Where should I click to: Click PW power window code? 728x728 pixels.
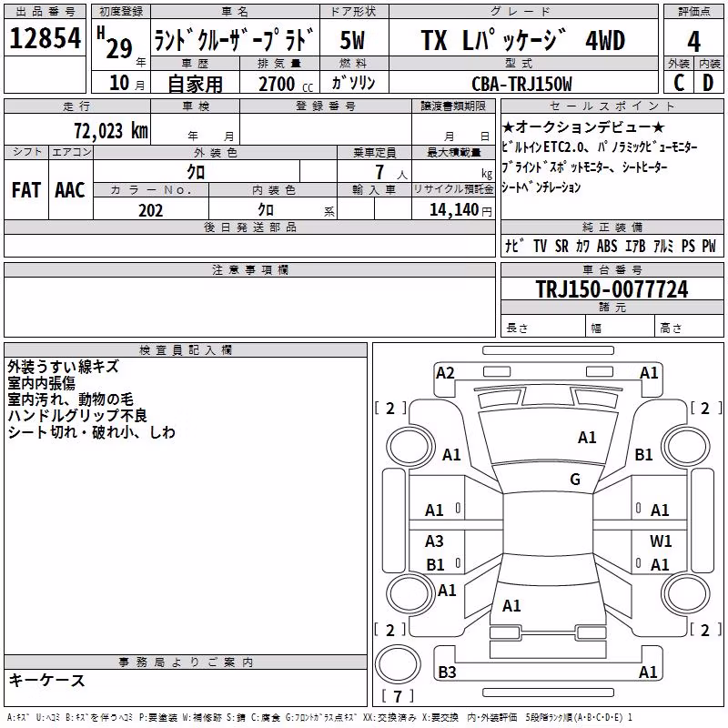click(709, 246)
